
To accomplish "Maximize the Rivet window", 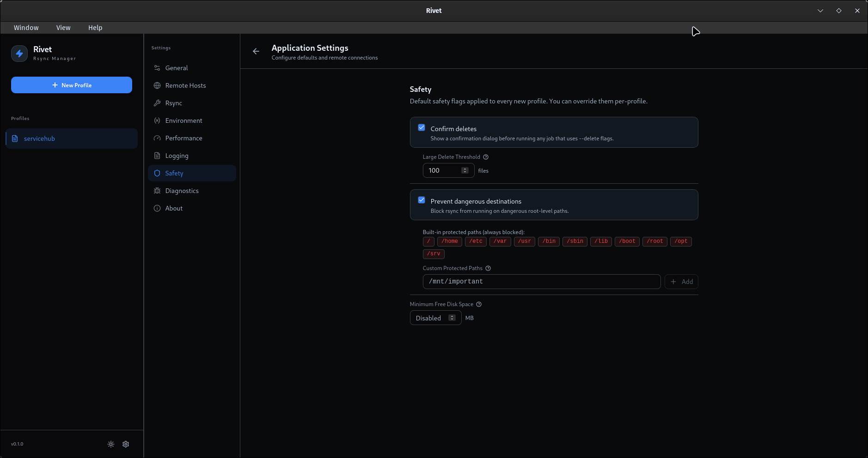I will (839, 11).
